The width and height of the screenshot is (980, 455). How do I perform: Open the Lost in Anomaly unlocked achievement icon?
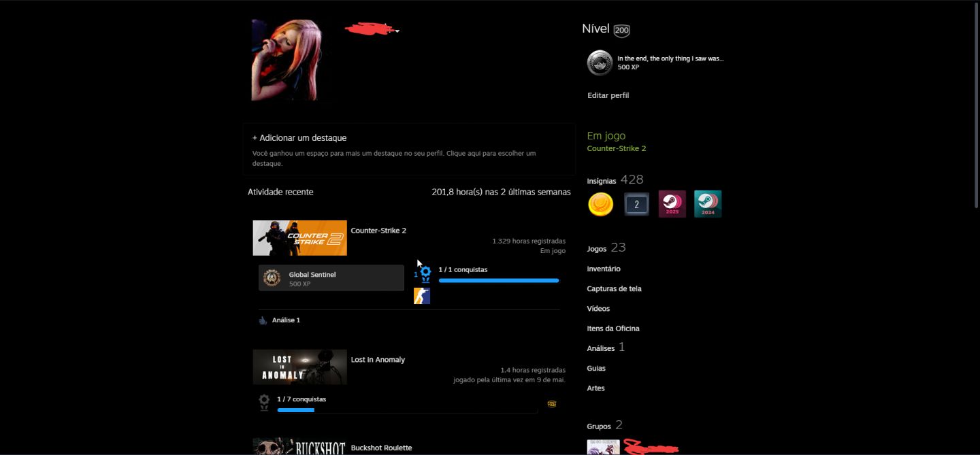coord(552,403)
